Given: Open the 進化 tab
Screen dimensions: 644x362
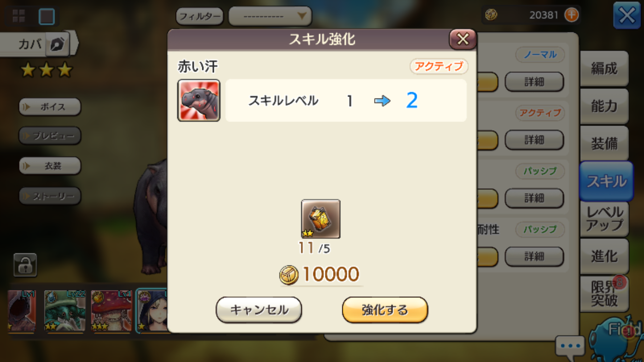Looking at the screenshot, I should [604, 256].
